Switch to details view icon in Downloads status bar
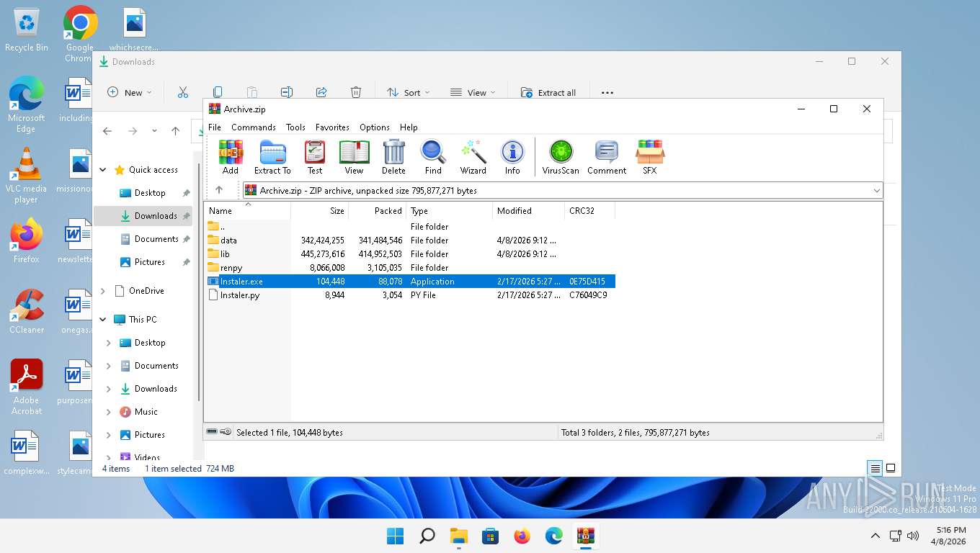The width and height of the screenshot is (980, 553). pyautogui.click(x=875, y=468)
